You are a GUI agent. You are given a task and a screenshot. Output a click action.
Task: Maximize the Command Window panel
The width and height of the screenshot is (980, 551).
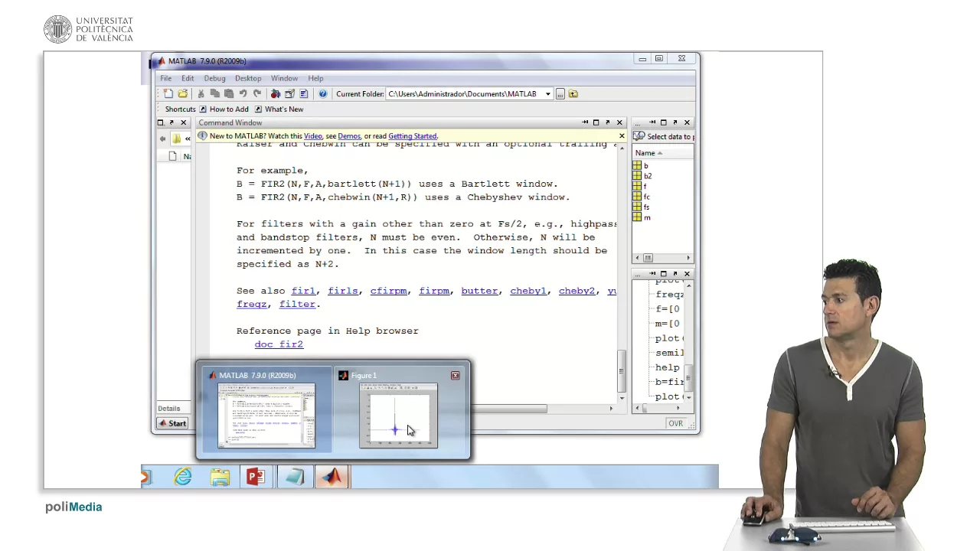point(596,122)
